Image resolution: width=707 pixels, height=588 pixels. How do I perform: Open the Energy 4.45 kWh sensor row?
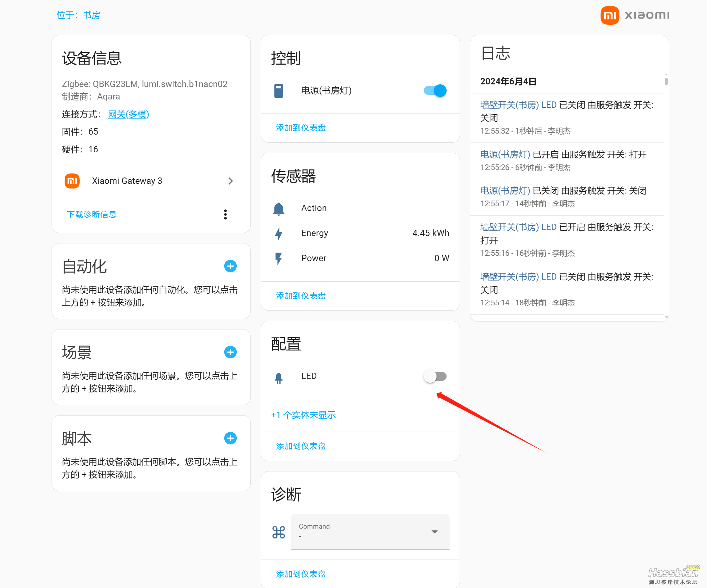(360, 233)
